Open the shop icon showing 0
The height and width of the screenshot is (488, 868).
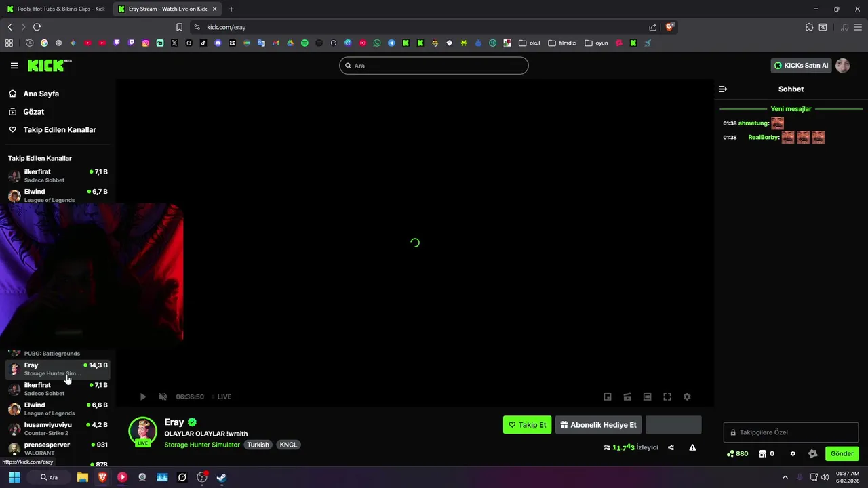pos(766,453)
